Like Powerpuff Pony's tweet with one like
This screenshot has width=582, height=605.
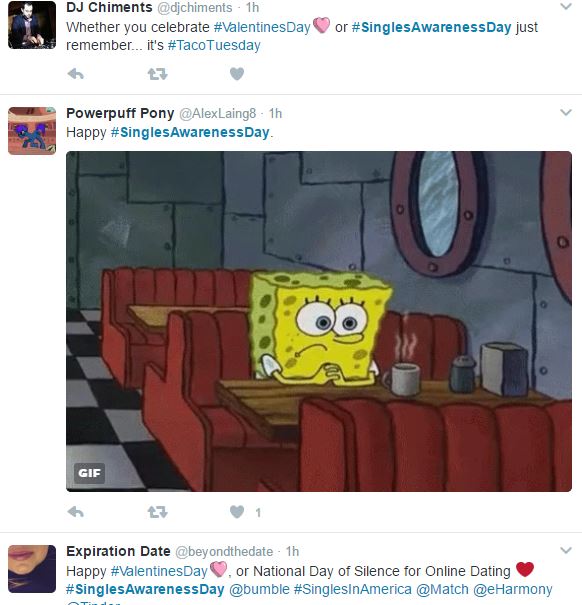(x=237, y=512)
